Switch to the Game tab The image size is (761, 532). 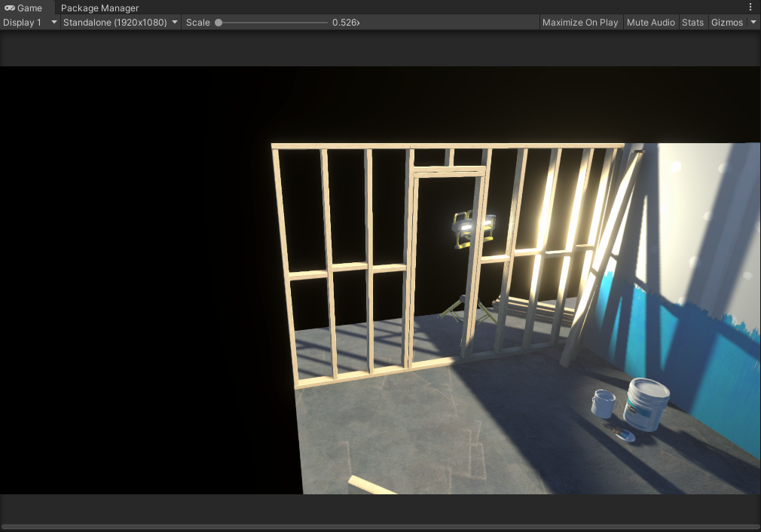point(24,8)
